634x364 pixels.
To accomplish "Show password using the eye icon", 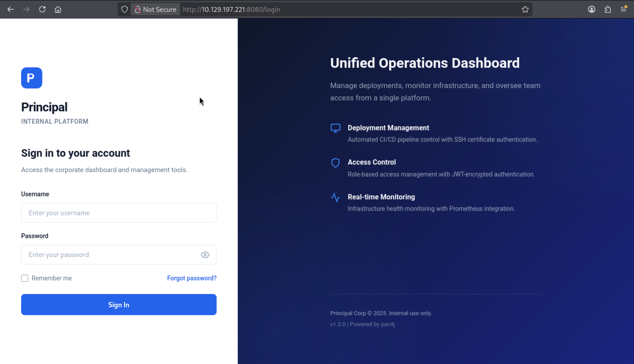I will (205, 255).
